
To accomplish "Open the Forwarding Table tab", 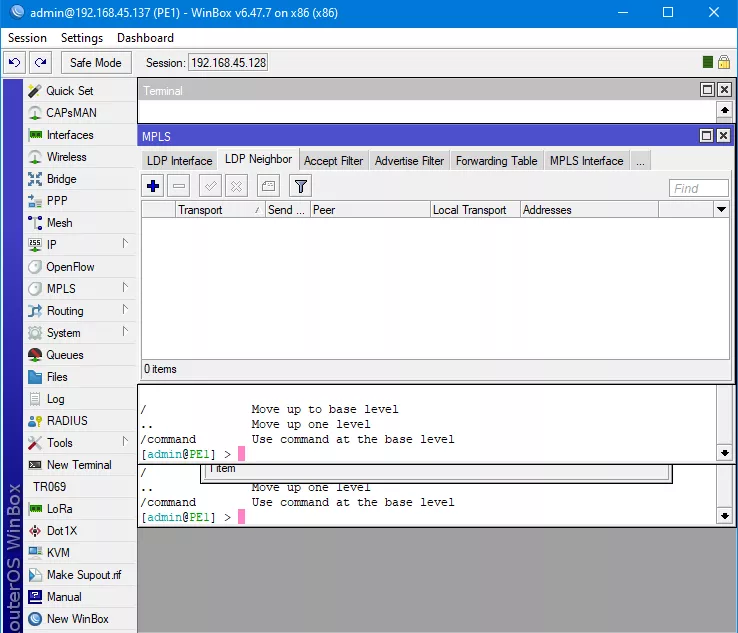I will click(497, 161).
